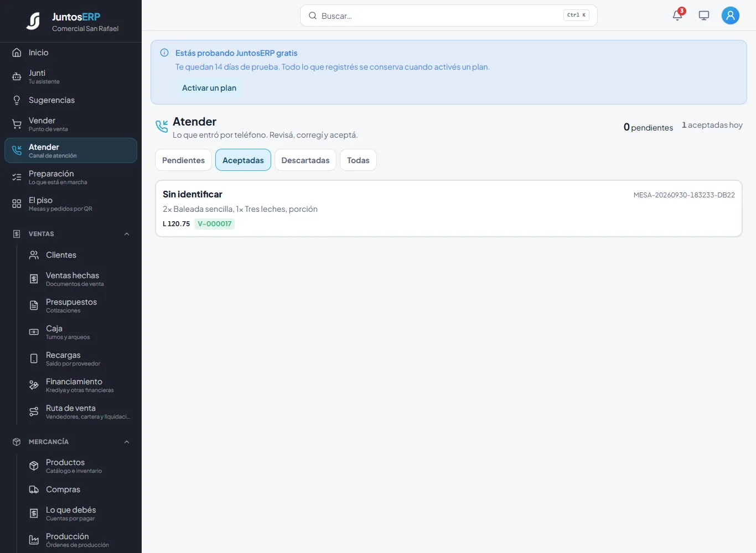Screen dimensions: 756x553
Task: Click the Financiamiento icon in sidebar
Action: tap(34, 385)
